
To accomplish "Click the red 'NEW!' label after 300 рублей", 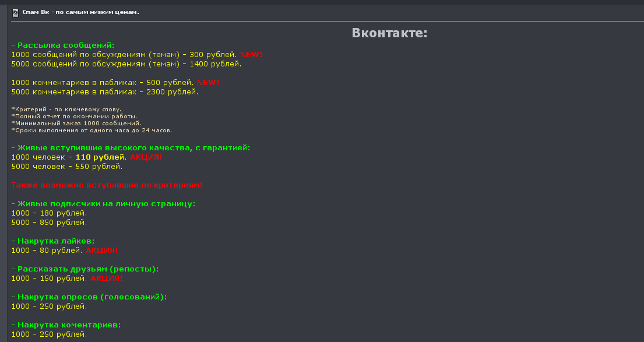I will coord(251,55).
